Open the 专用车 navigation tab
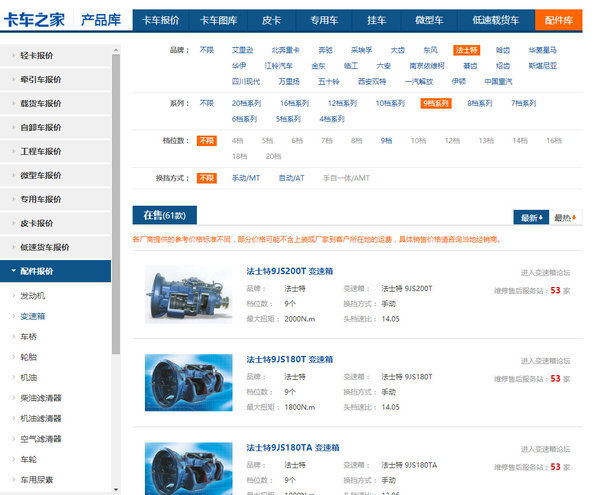600x495 pixels. click(x=324, y=20)
